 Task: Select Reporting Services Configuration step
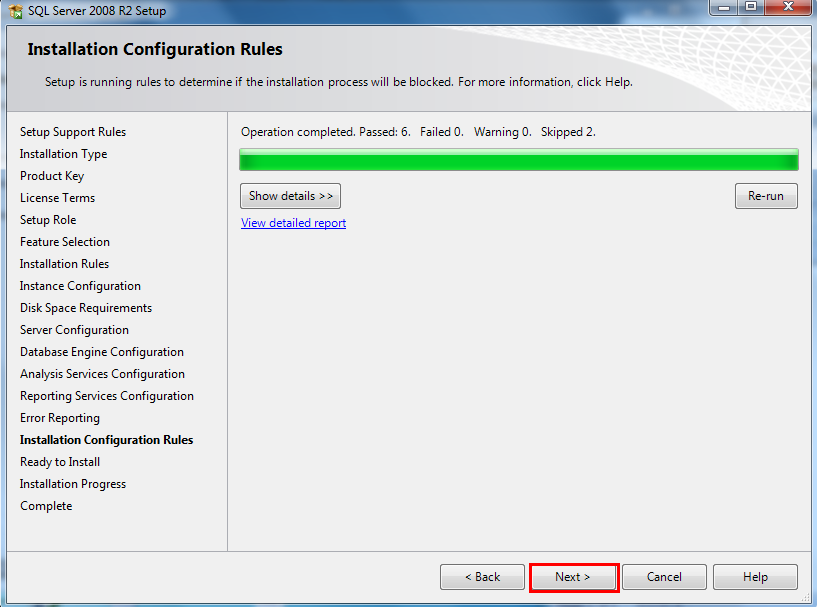pyautogui.click(x=107, y=396)
